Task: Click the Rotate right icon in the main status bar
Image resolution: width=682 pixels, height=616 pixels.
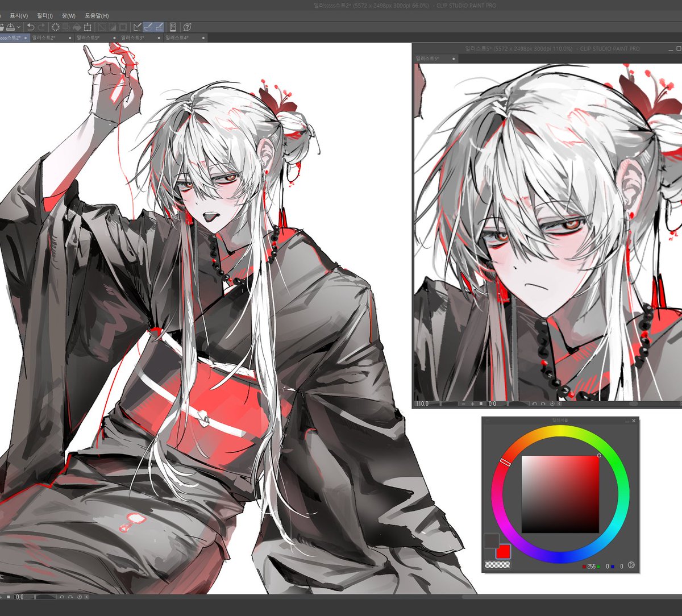Action: coord(70,597)
